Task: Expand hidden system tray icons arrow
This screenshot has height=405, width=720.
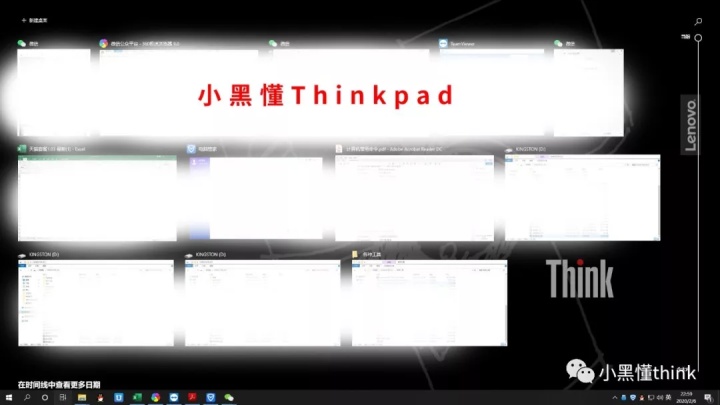Action: point(615,398)
